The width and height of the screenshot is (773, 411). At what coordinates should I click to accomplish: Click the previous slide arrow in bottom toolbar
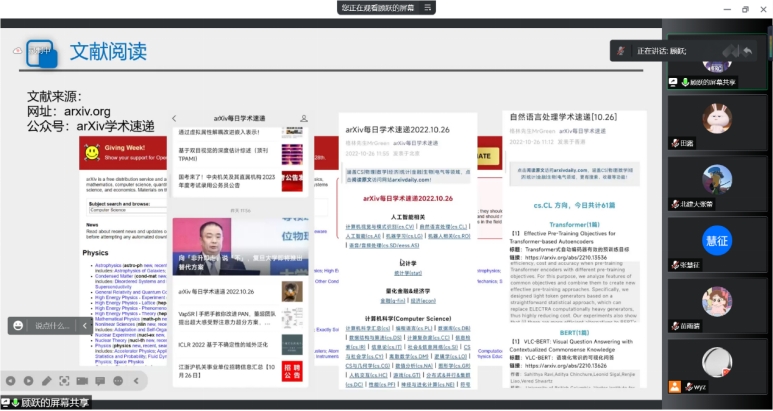pos(11,381)
